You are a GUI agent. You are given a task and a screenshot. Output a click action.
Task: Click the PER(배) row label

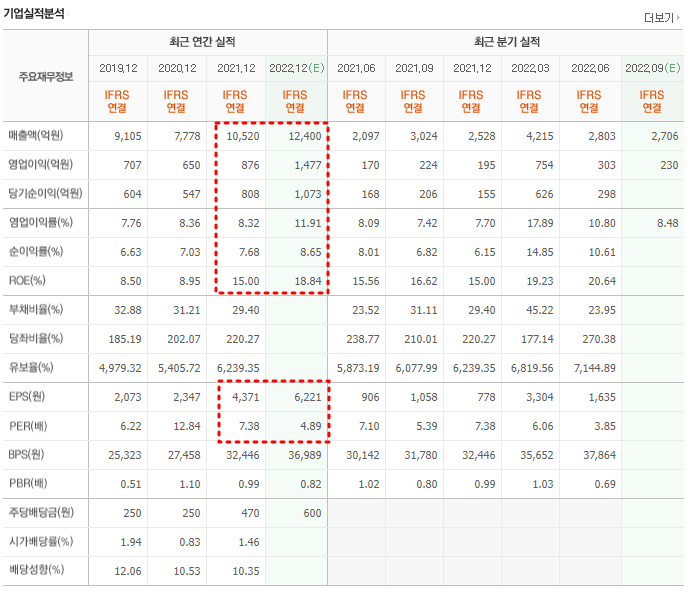pyautogui.click(x=28, y=426)
